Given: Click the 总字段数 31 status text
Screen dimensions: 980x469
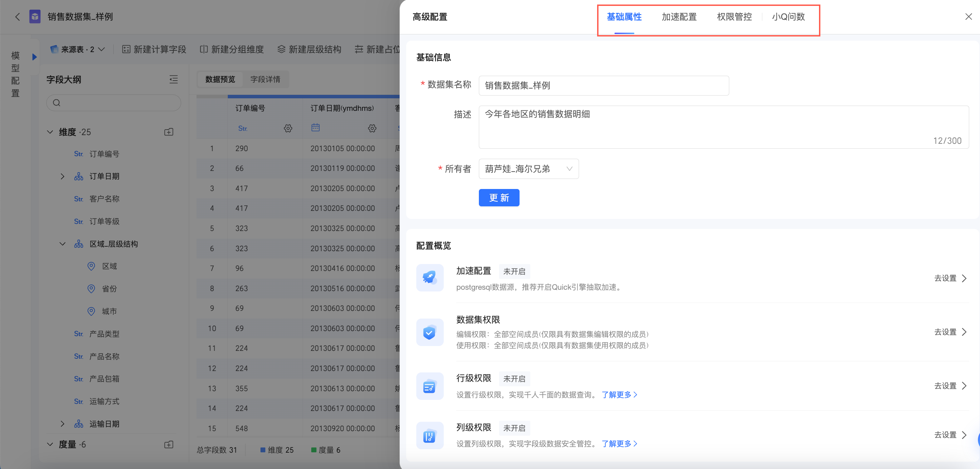Looking at the screenshot, I should (x=217, y=450).
